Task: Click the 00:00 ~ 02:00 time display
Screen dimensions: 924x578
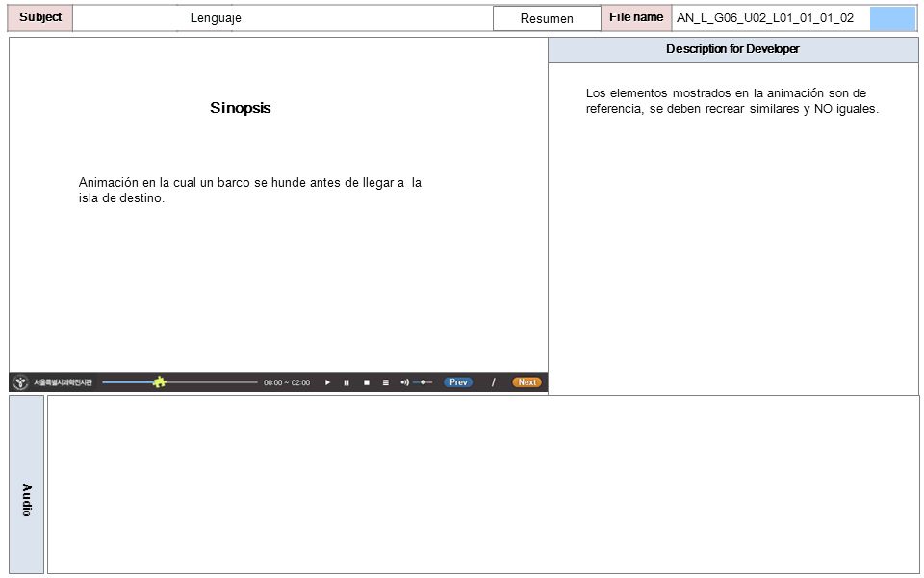Action: click(x=287, y=382)
